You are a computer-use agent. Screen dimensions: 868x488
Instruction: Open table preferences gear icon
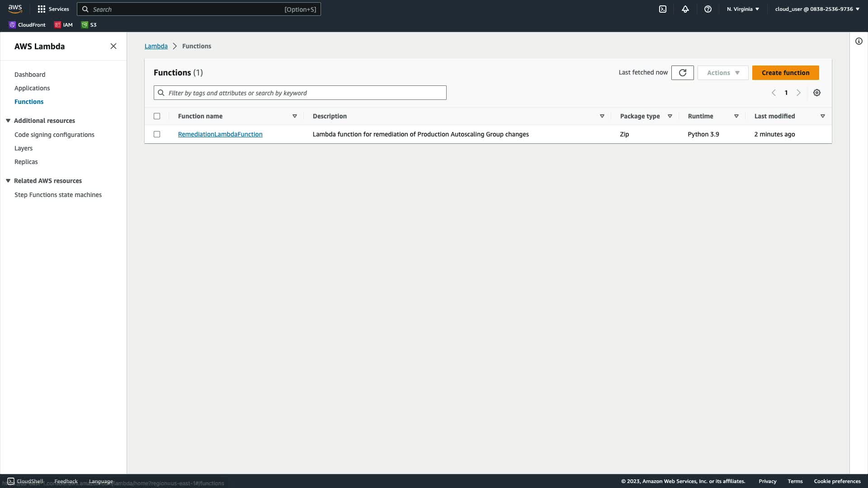tap(817, 93)
